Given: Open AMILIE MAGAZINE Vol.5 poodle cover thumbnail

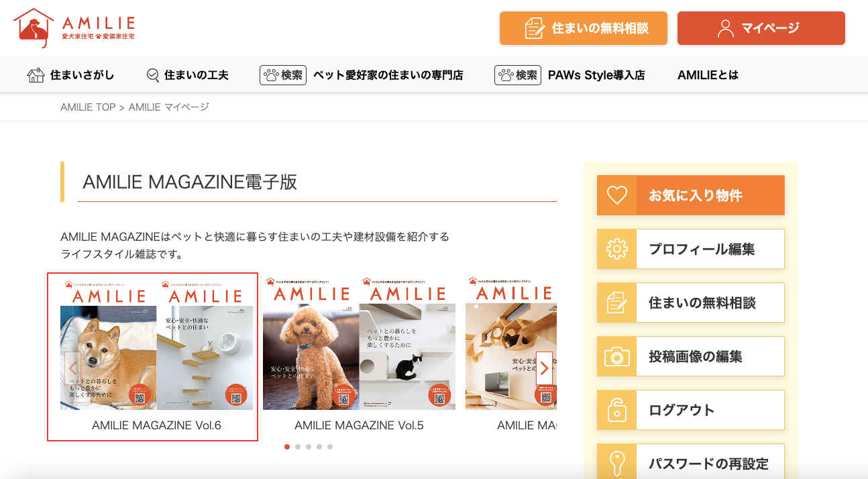Looking at the screenshot, I should click(x=311, y=343).
